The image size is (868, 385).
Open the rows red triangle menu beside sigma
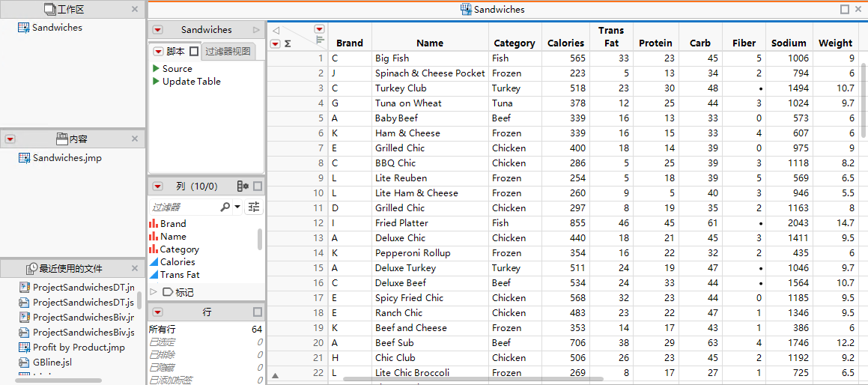pos(275,43)
